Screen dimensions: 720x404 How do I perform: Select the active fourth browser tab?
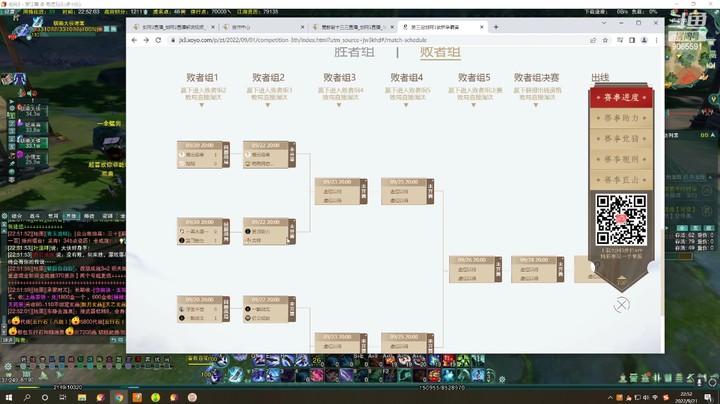pos(443,27)
